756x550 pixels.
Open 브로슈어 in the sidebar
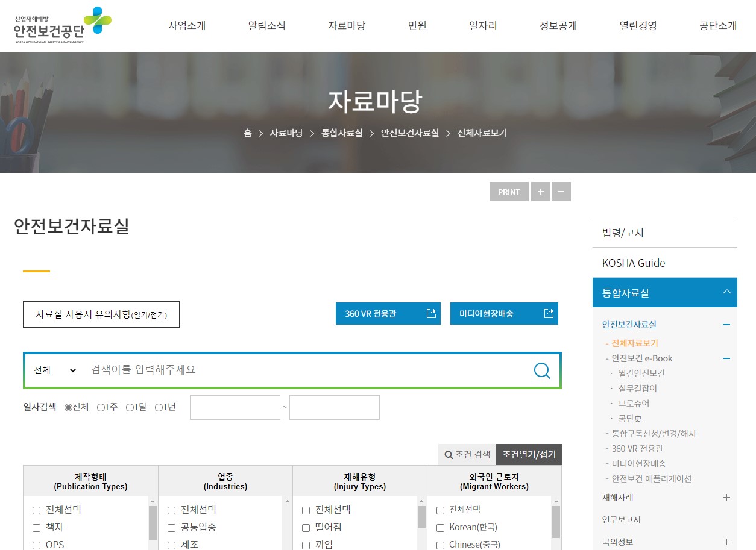(634, 404)
